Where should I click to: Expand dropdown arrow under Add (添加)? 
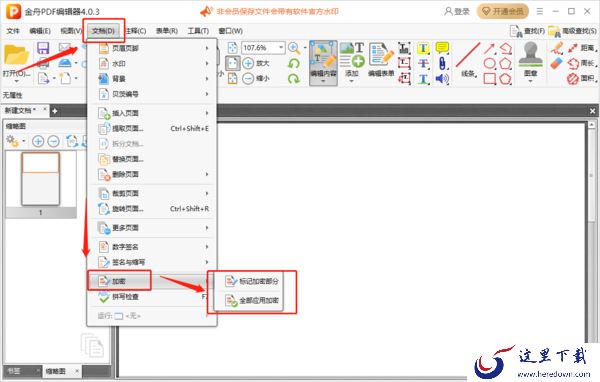[x=352, y=81]
